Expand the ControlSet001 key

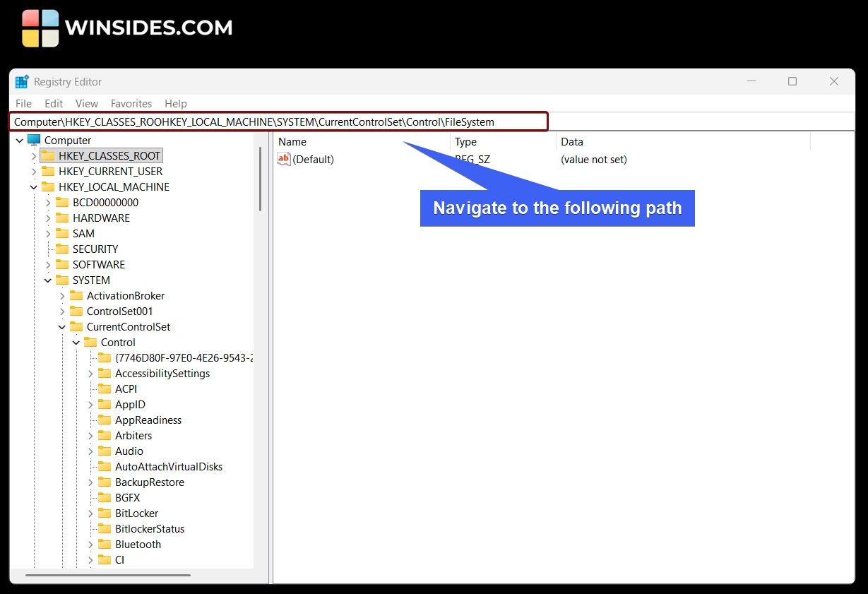tap(62, 311)
